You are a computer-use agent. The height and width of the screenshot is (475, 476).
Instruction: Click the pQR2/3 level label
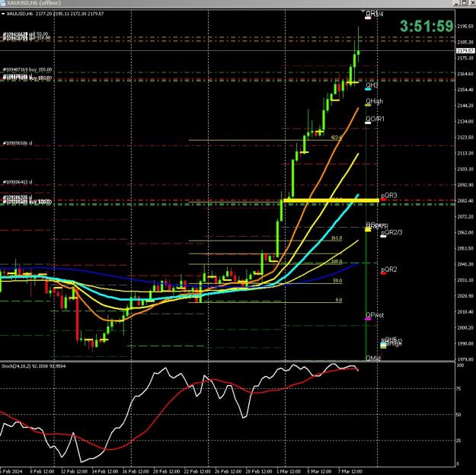point(391,232)
